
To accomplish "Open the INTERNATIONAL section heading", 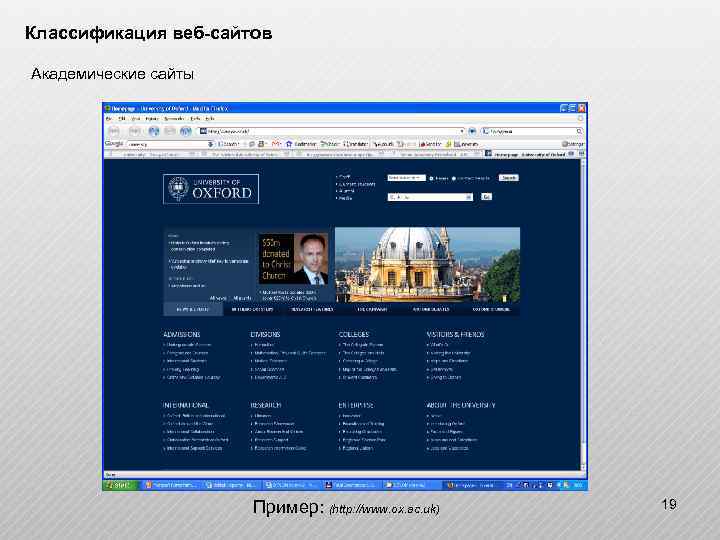I will 186,405.
